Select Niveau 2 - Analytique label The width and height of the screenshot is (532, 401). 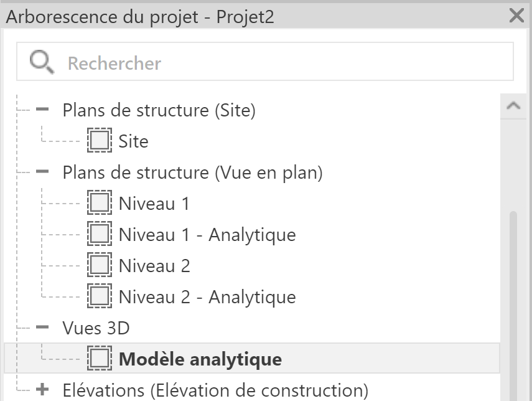pyautogui.click(x=207, y=297)
